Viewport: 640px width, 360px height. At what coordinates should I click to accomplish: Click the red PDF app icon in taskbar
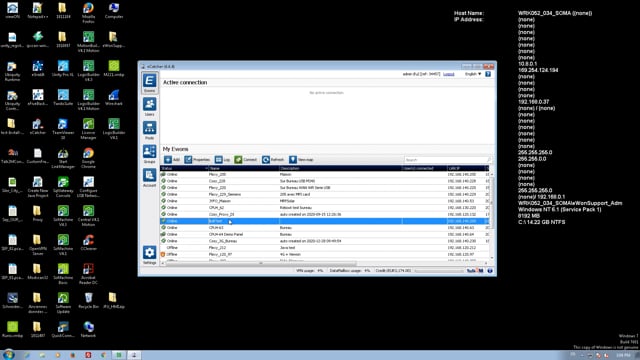tap(88, 355)
